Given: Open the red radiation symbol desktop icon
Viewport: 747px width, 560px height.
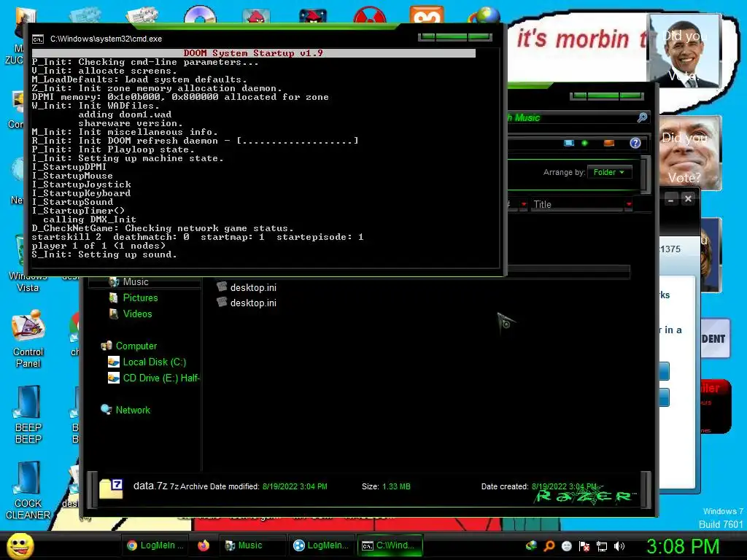Looking at the screenshot, I should (370, 15).
